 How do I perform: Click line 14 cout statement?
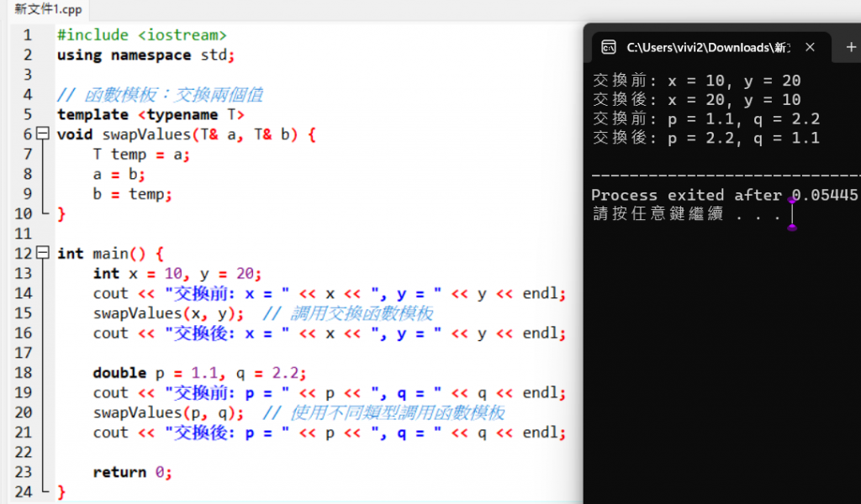[x=330, y=293]
